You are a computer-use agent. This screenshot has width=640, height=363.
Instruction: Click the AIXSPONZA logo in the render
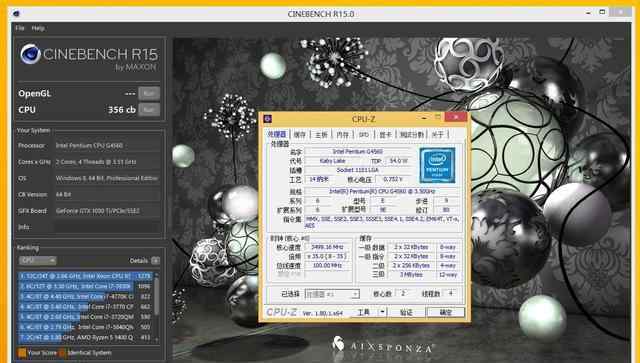tap(383, 345)
